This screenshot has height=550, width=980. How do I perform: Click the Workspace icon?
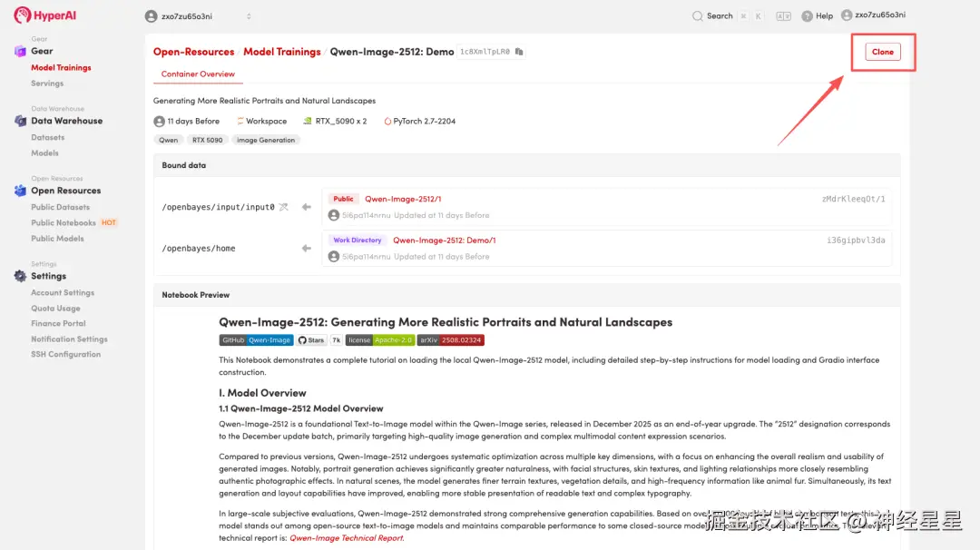tap(240, 122)
